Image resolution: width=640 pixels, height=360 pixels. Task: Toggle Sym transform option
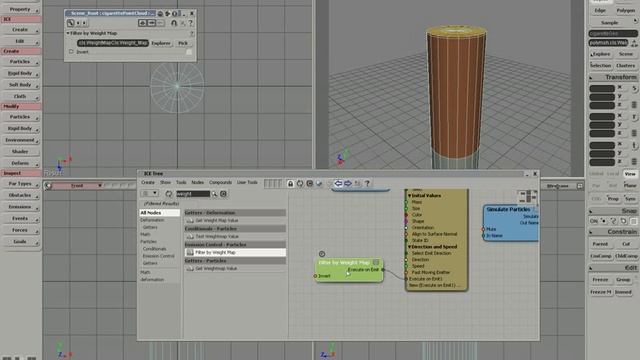point(630,199)
